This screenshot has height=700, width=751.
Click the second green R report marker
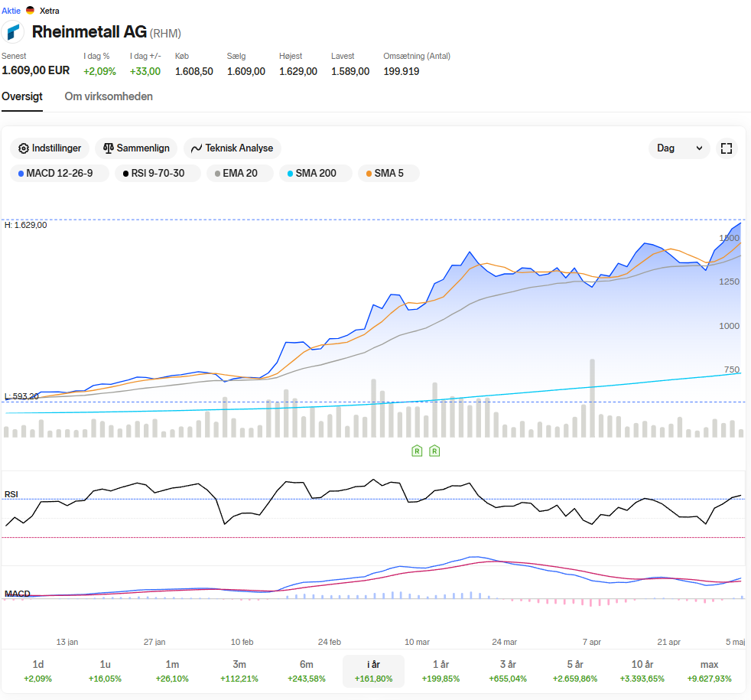[434, 451]
